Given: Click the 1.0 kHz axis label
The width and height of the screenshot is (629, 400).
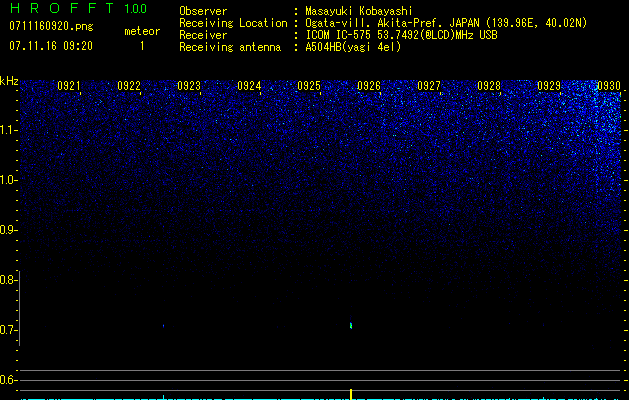Looking at the screenshot, I should click(x=8, y=180).
